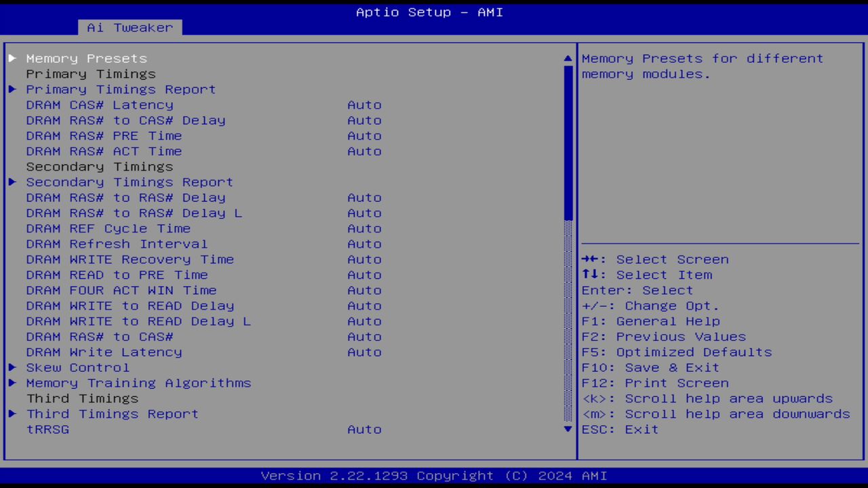The width and height of the screenshot is (868, 488).
Task: Click the scrollbar down arrow
Action: click(568, 430)
